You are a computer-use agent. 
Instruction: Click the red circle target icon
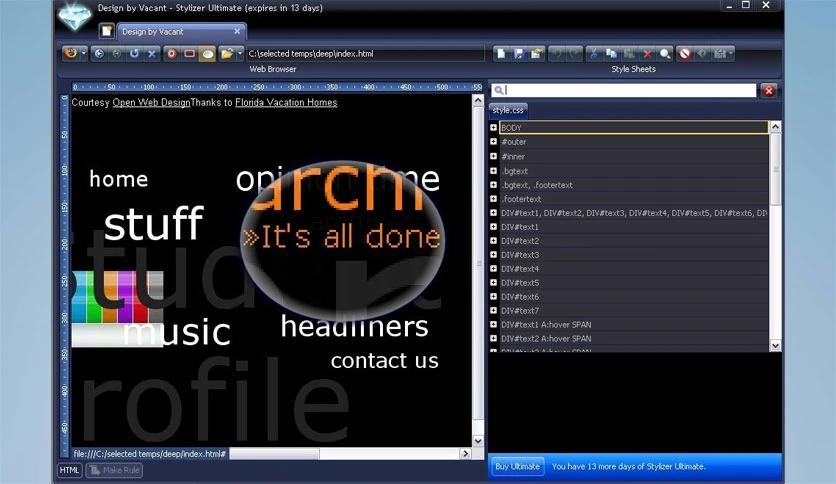point(172,53)
